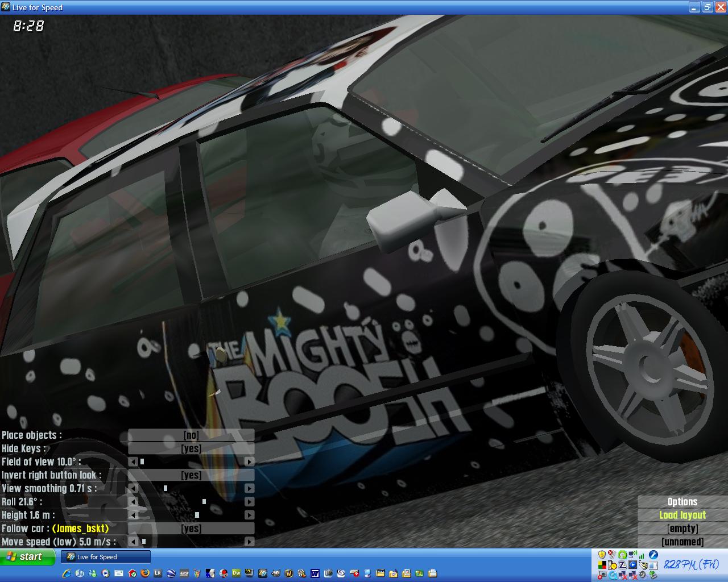This screenshot has height=582, width=728.
Task: Increase Roll with right arrow
Action: tap(249, 502)
